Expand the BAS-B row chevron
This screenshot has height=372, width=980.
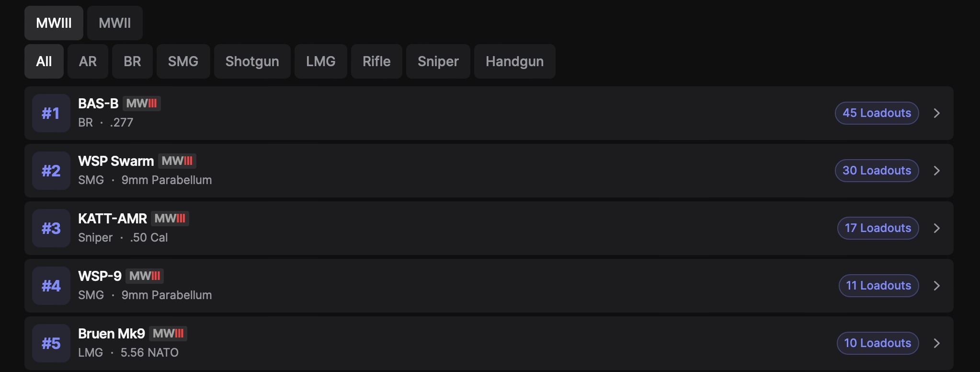[937, 113]
